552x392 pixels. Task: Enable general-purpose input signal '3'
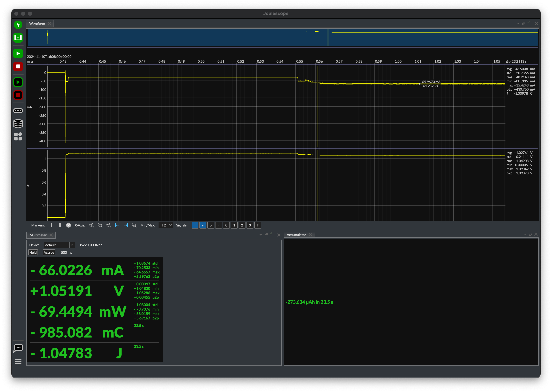click(250, 225)
